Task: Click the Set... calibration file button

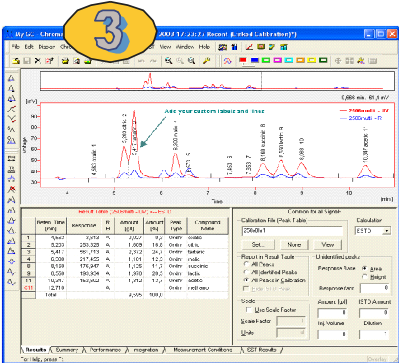Action: pyautogui.click(x=258, y=245)
